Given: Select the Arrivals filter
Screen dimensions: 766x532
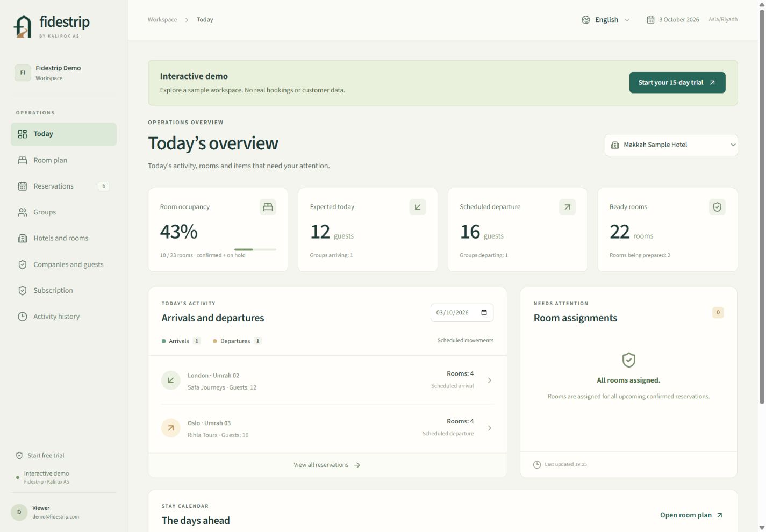Looking at the screenshot, I should [181, 341].
